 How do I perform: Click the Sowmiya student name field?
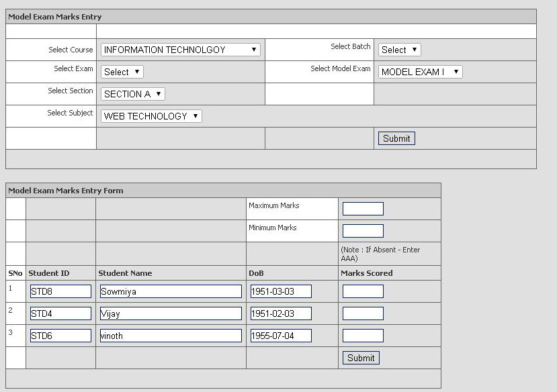[x=170, y=291]
